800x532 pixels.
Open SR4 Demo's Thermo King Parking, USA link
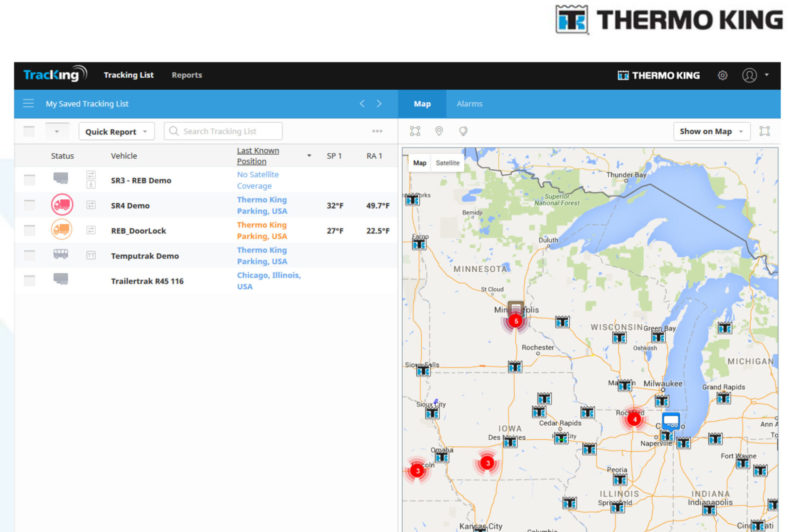(x=262, y=205)
